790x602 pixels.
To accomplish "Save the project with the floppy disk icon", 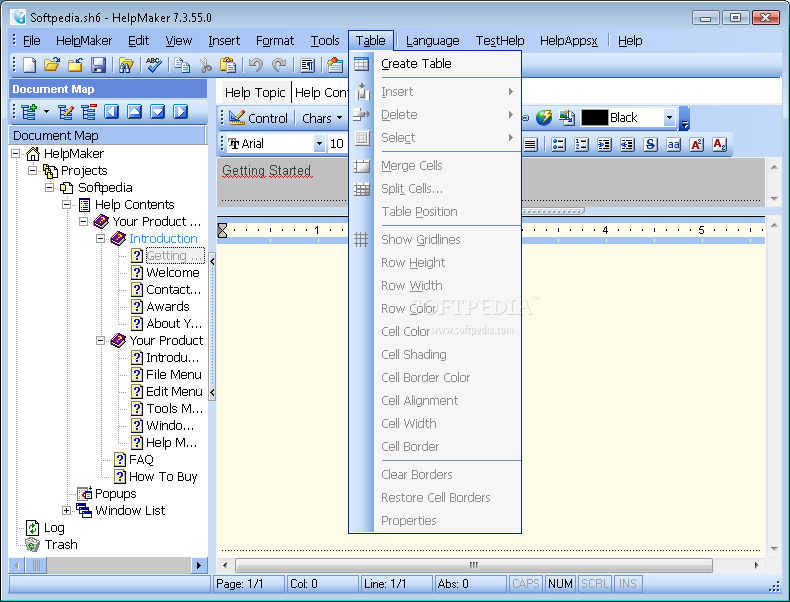I will click(x=98, y=64).
